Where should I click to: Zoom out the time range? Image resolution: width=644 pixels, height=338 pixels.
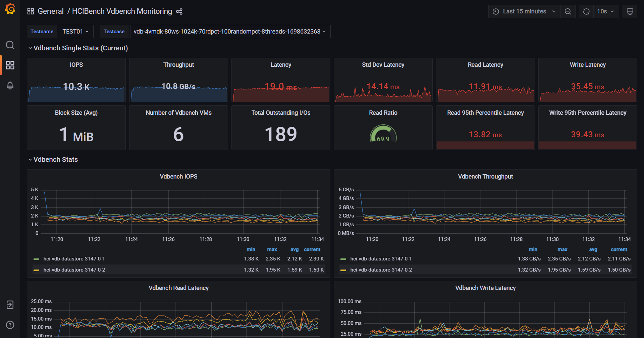click(x=568, y=11)
